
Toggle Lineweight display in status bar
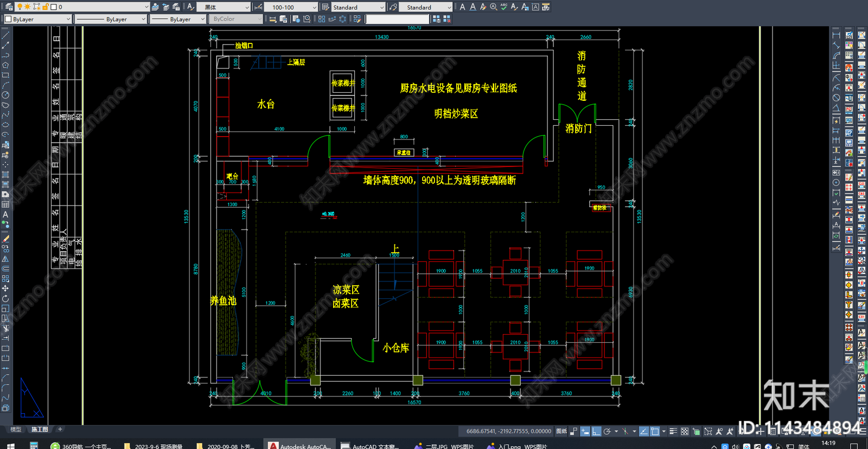673,432
